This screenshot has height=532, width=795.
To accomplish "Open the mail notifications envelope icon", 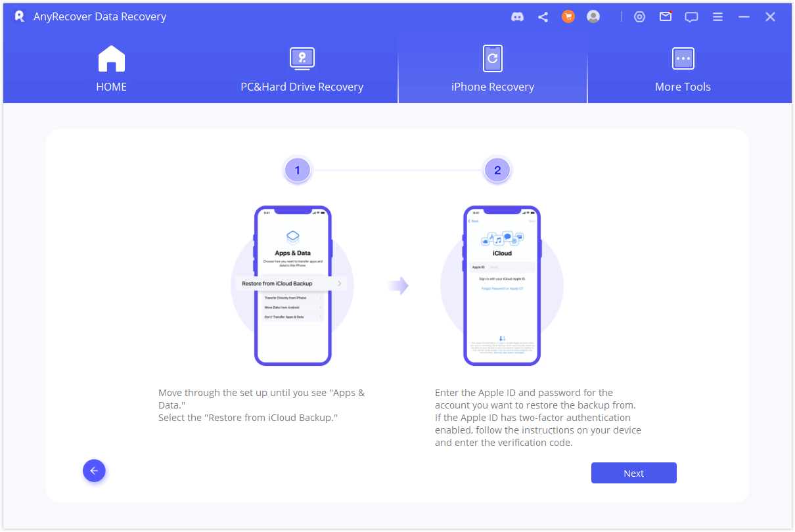I will (666, 17).
